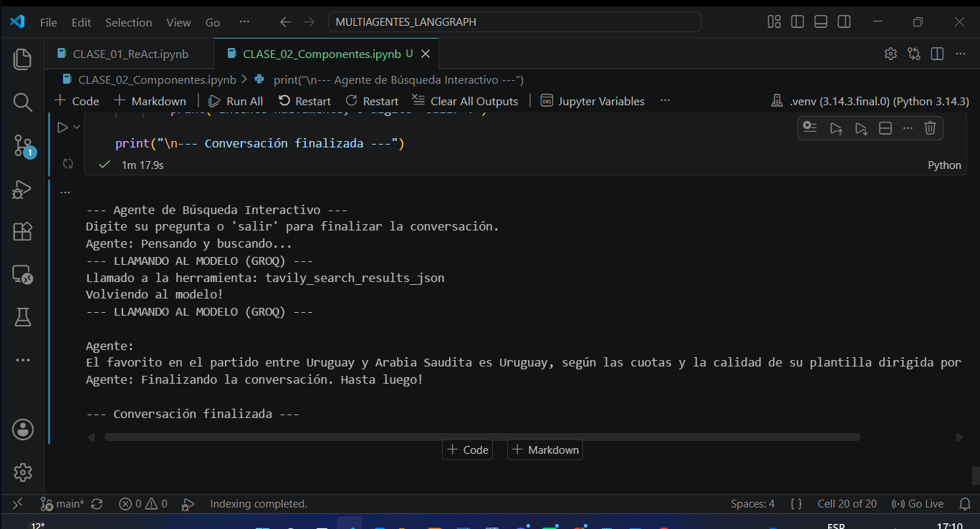This screenshot has width=980, height=529.
Task: Insert Markdown cell below the output
Action: pyautogui.click(x=545, y=450)
